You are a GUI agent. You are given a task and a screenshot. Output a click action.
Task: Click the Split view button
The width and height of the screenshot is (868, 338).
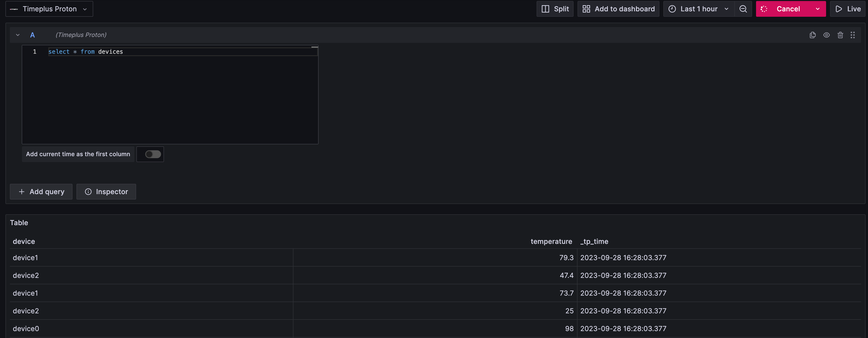pos(555,9)
